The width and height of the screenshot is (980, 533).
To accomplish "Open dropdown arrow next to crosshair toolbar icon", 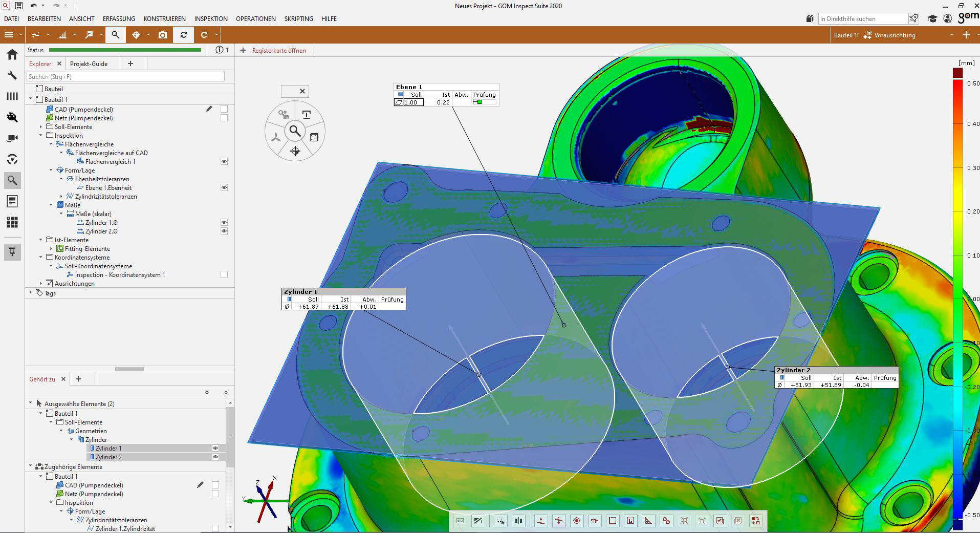I will click(148, 35).
